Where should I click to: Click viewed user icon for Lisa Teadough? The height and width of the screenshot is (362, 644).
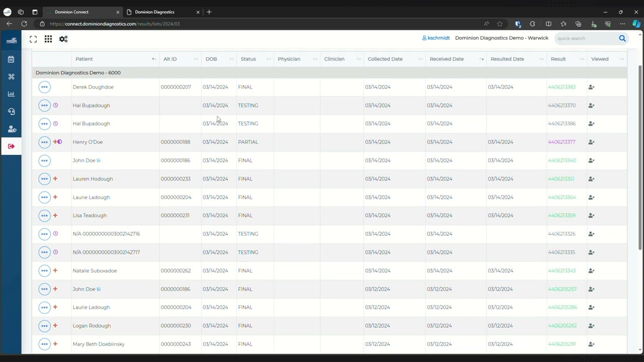591,215
